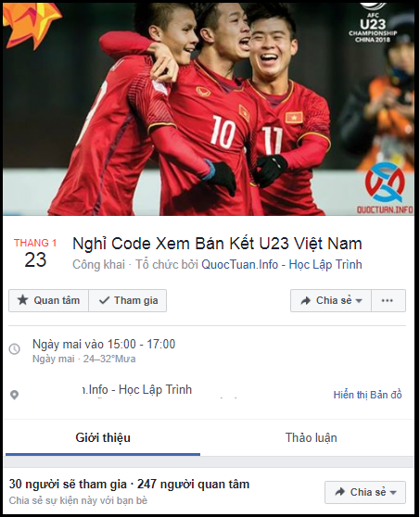Click Hiển thị Bản đồ link

367,395
